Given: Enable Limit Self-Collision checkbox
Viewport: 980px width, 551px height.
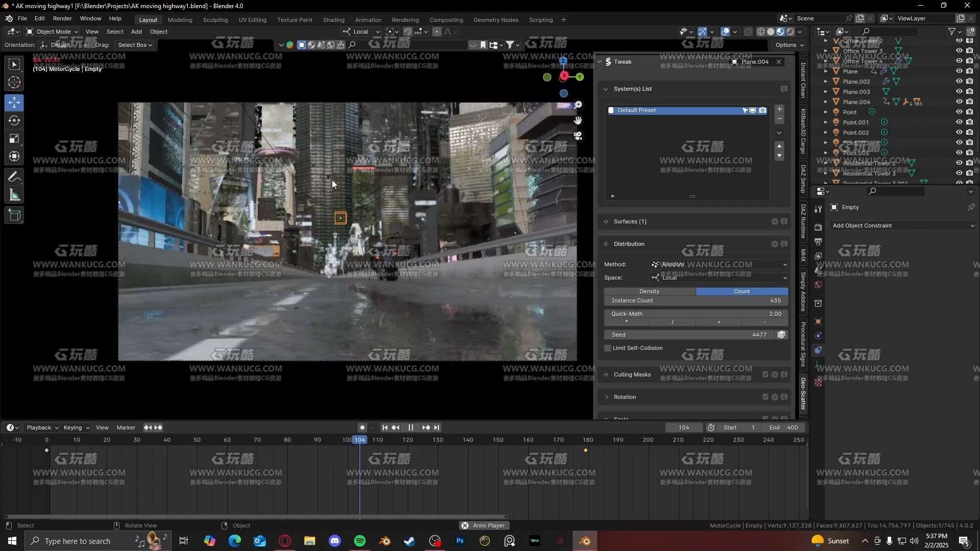Looking at the screenshot, I should click(607, 348).
